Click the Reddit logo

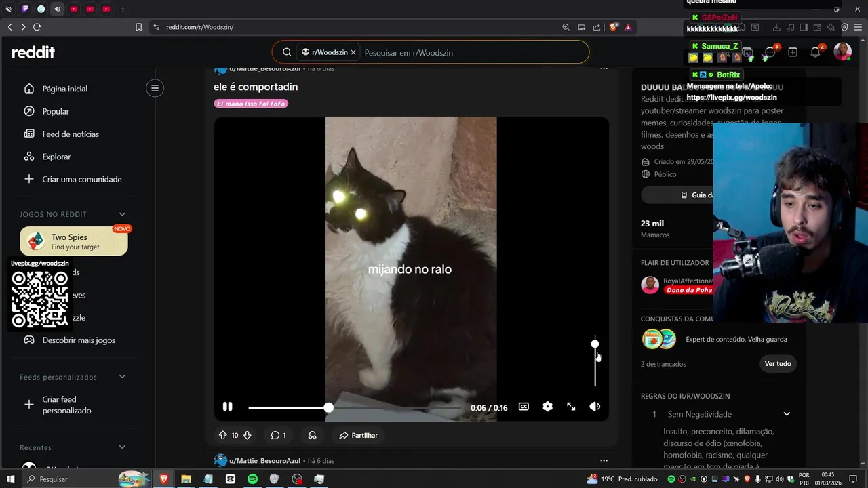(33, 52)
